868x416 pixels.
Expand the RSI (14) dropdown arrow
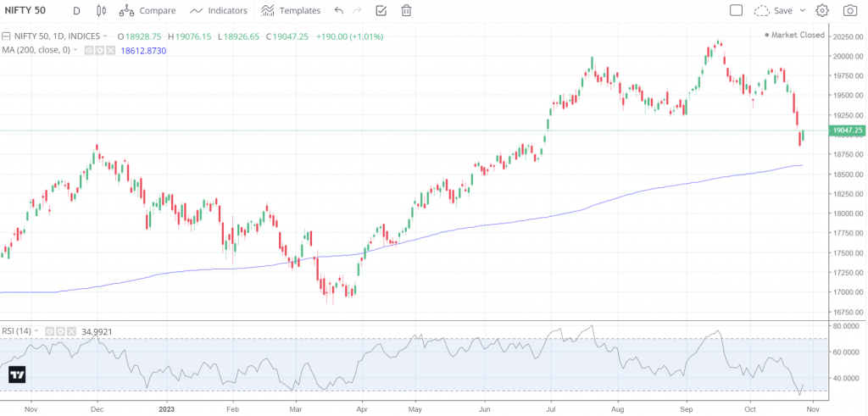tap(36, 330)
